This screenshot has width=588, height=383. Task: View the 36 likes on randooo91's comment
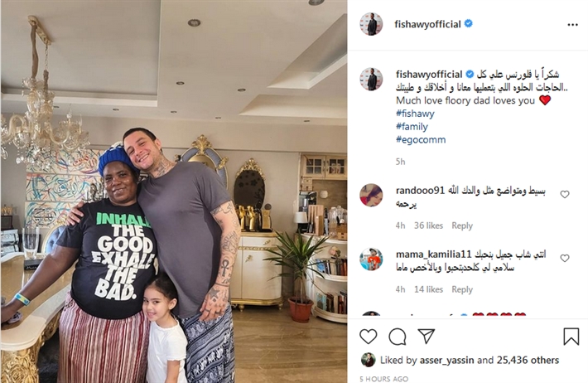coord(428,225)
